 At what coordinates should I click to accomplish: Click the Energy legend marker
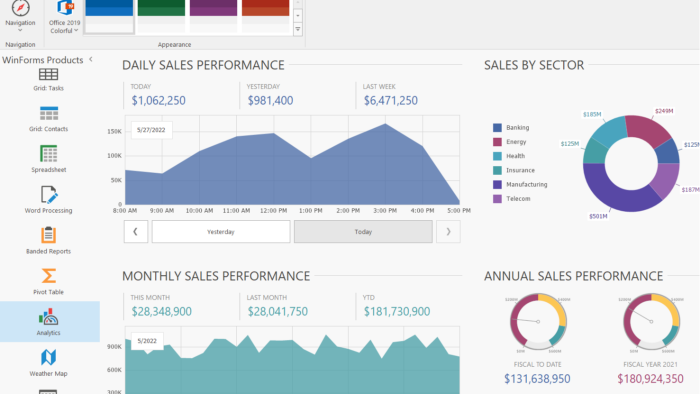click(x=497, y=142)
